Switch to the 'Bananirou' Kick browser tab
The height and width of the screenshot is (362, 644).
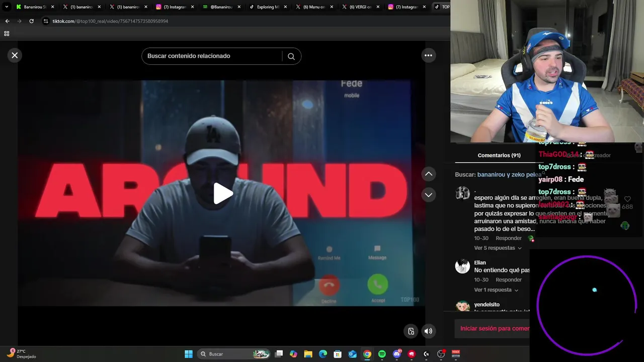tap(34, 7)
